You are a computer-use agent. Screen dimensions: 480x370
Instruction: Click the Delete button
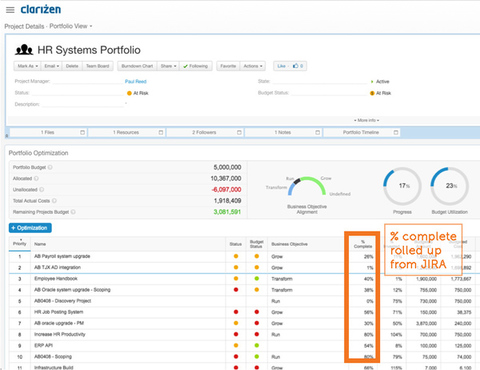tap(72, 66)
